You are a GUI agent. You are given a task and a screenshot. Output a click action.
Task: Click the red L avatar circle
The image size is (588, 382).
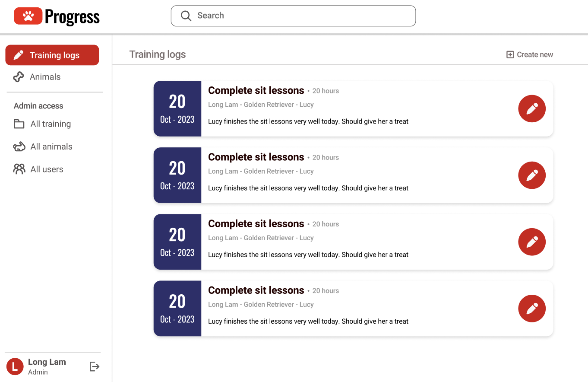tap(15, 366)
